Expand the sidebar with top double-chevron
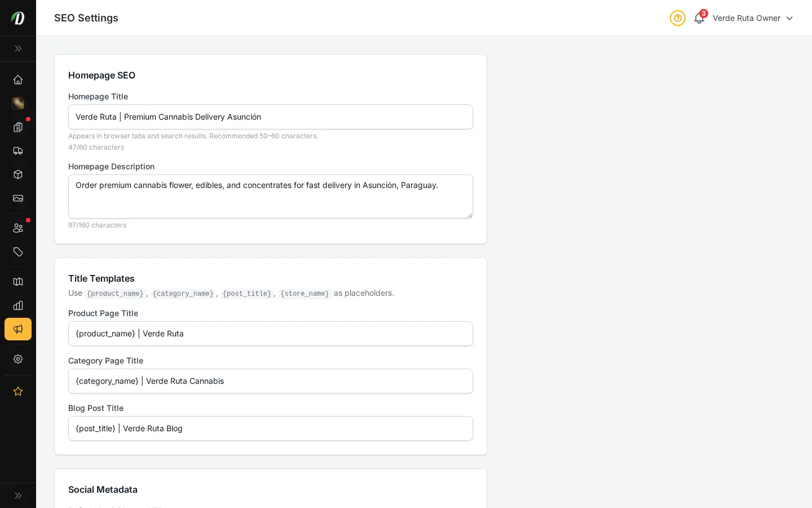This screenshot has height=508, width=812. (x=18, y=49)
